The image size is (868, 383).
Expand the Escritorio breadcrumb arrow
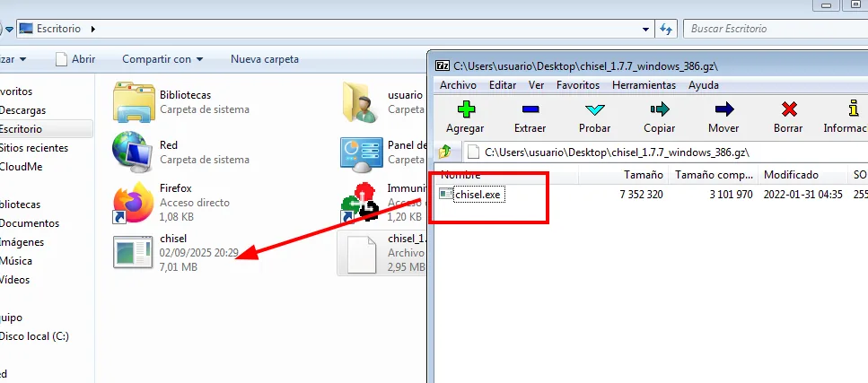click(x=93, y=29)
